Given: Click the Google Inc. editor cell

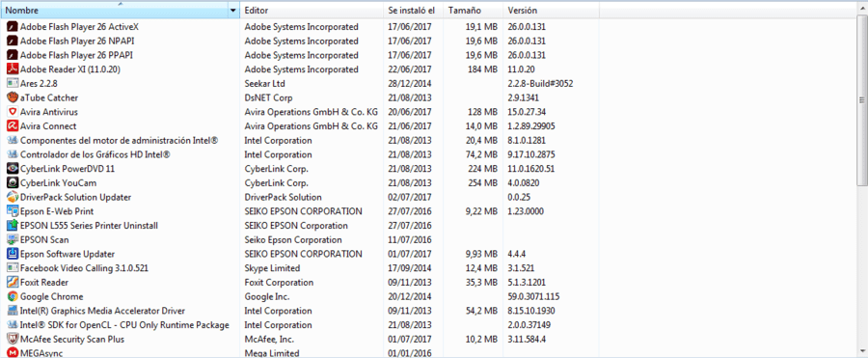Looking at the screenshot, I should pos(267,296).
